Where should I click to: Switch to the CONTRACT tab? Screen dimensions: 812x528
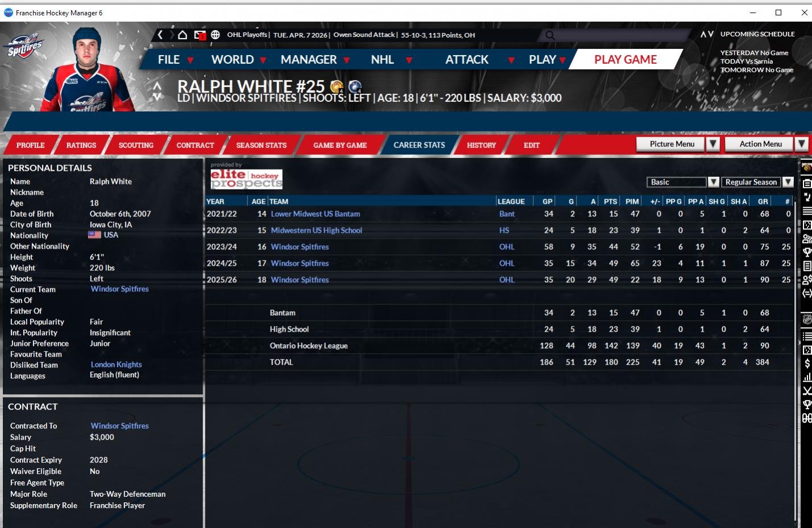click(195, 145)
